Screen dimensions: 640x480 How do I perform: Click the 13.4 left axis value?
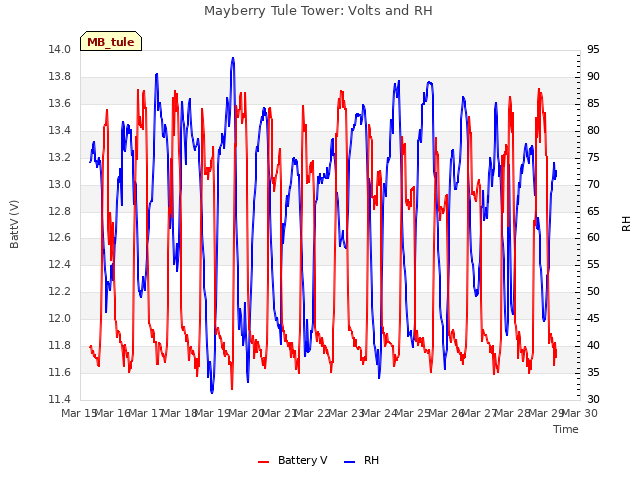coord(60,131)
